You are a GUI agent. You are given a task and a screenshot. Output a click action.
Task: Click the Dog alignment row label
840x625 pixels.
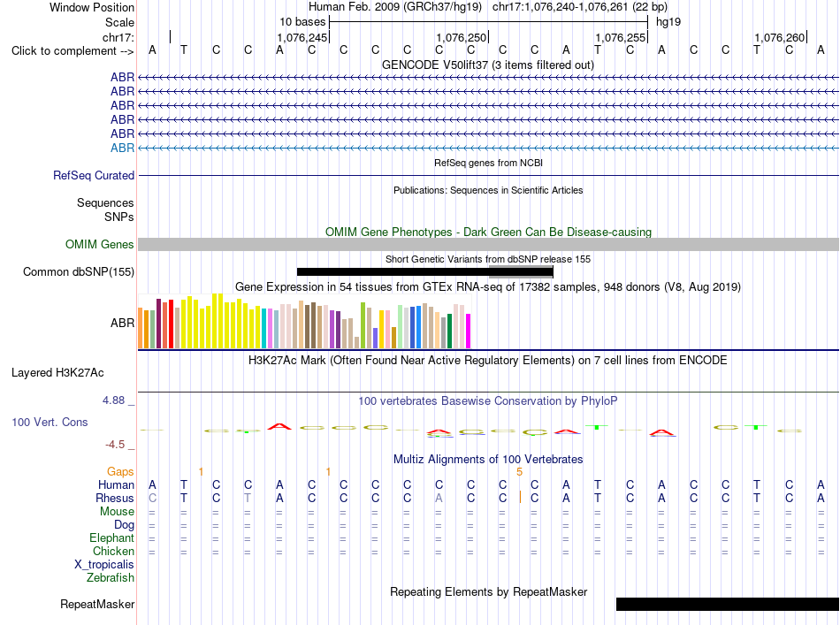[x=124, y=525]
